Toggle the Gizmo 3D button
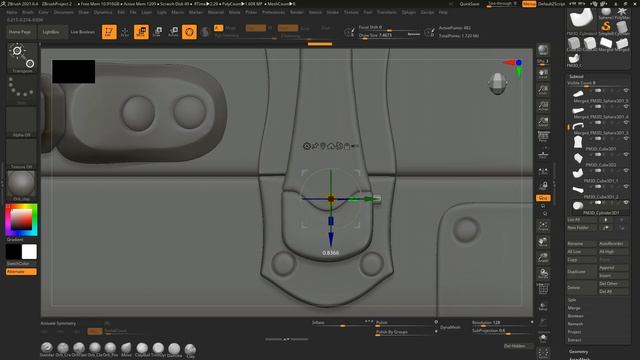The image size is (640, 360). (189, 32)
